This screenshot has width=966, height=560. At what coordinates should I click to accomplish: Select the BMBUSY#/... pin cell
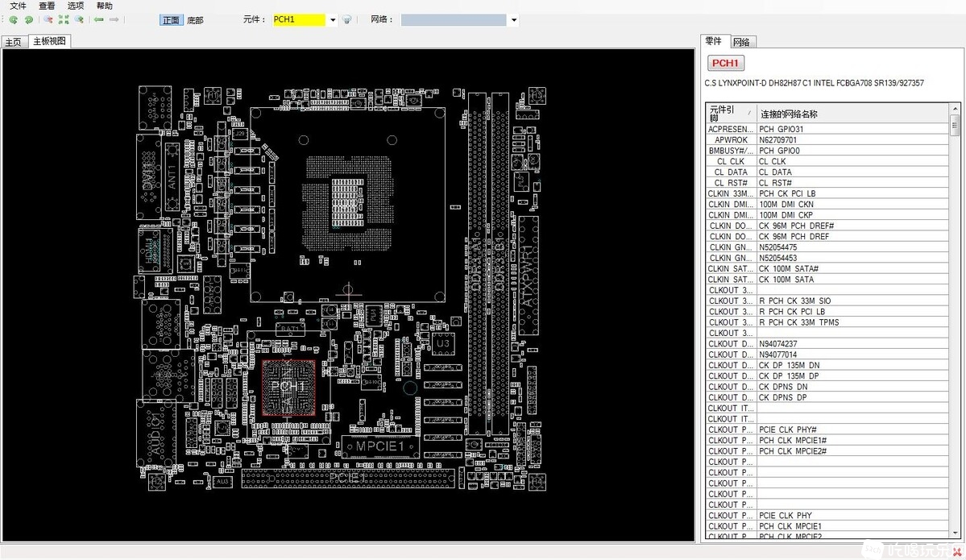732,151
